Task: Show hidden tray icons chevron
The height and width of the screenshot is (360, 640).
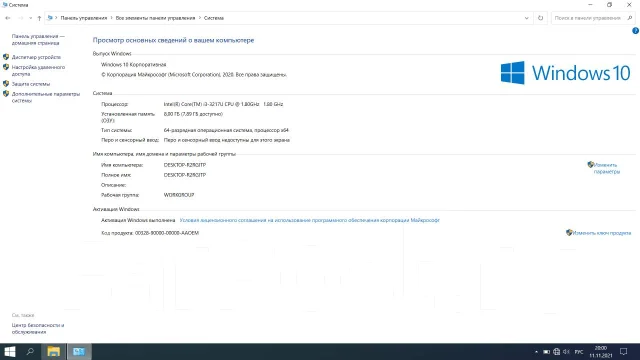Action: pyautogui.click(x=536, y=352)
